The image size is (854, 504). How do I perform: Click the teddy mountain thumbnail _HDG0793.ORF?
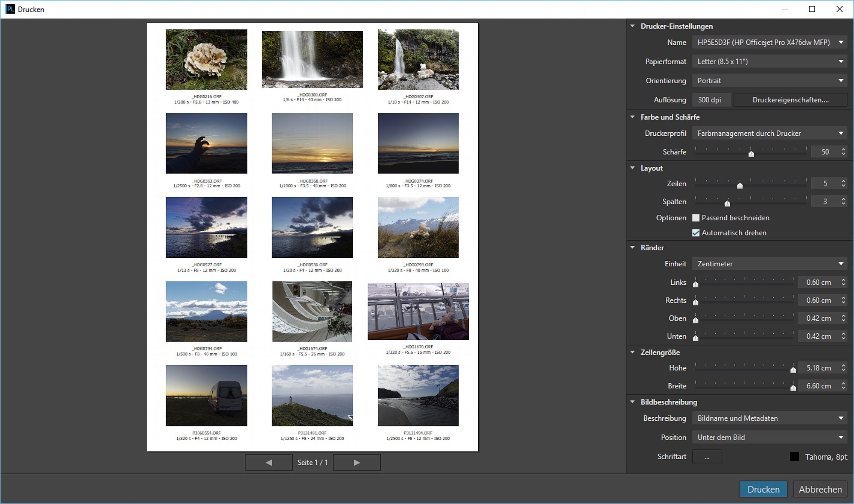[418, 227]
